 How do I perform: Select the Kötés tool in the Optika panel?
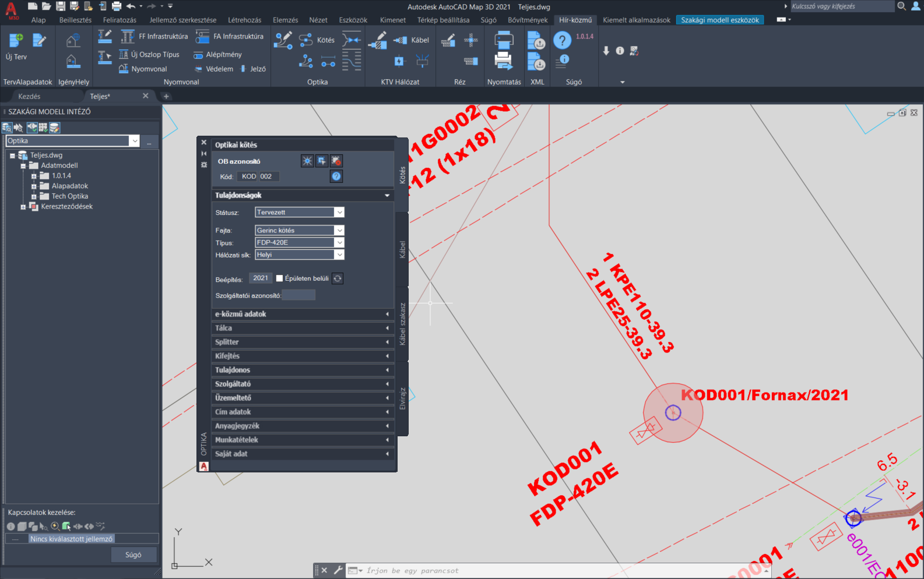317,40
